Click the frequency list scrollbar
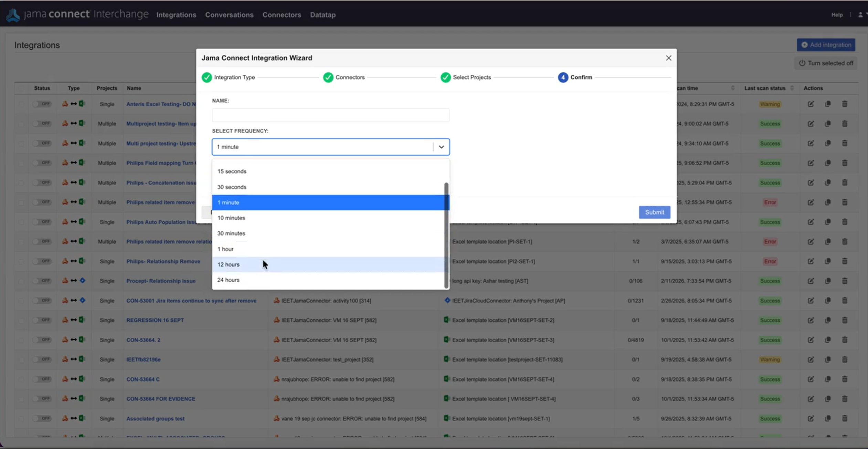The image size is (868, 449). pos(446,235)
